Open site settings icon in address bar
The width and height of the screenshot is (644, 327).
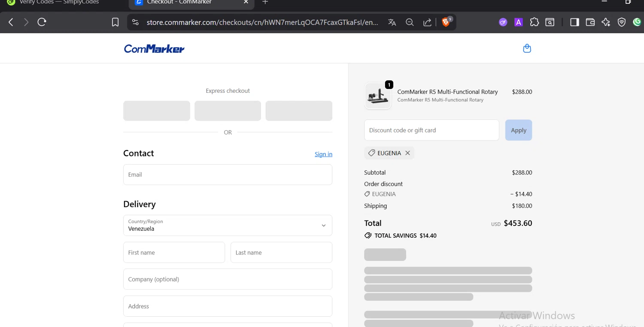click(x=135, y=22)
